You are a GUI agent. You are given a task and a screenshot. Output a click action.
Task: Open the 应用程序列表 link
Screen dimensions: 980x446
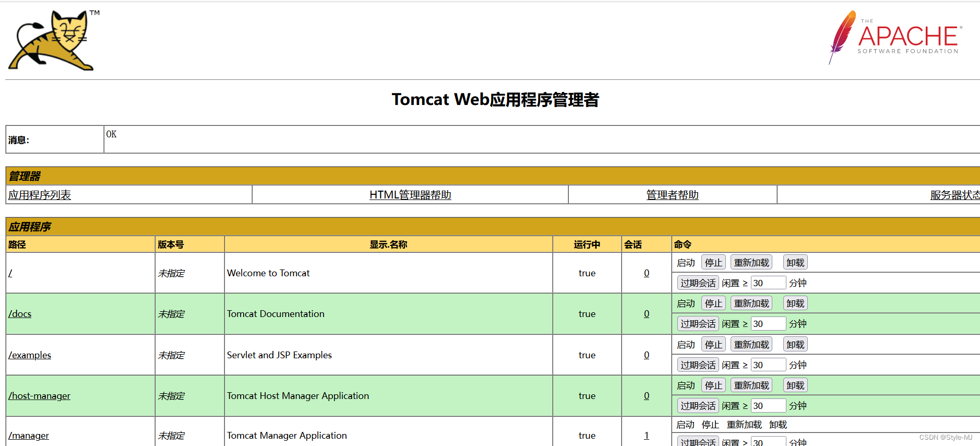click(x=40, y=195)
